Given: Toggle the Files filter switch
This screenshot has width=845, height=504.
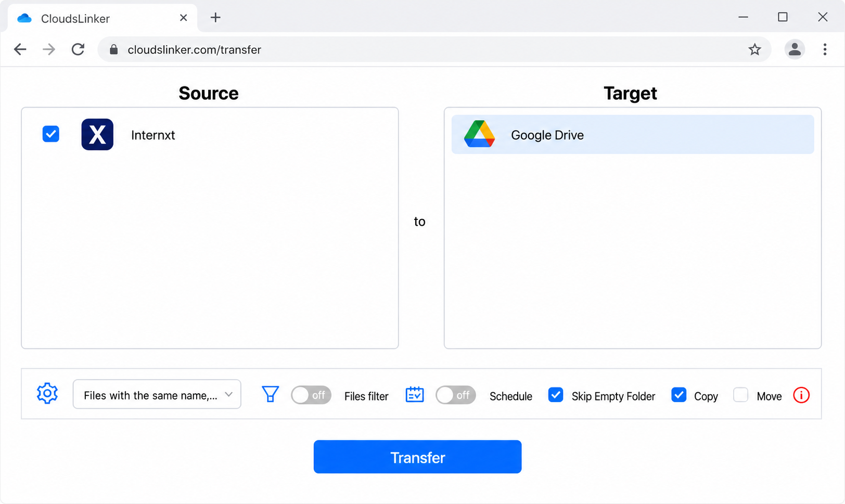Looking at the screenshot, I should pyautogui.click(x=311, y=395).
